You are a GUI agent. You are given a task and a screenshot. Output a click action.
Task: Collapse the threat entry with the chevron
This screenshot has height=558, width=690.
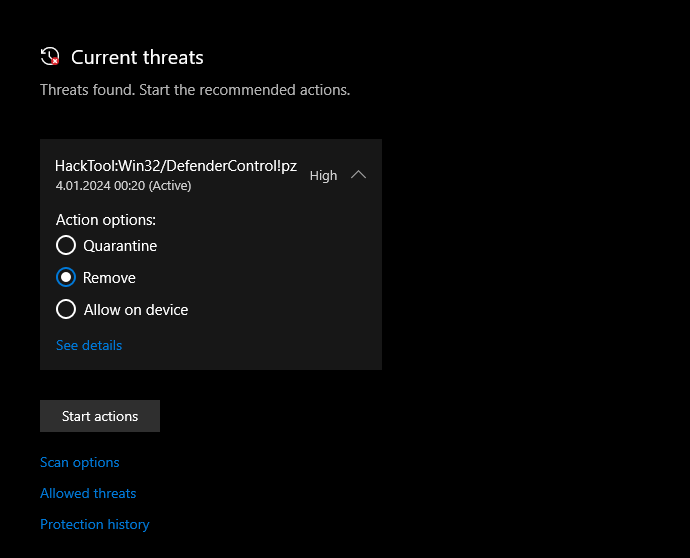(x=359, y=175)
